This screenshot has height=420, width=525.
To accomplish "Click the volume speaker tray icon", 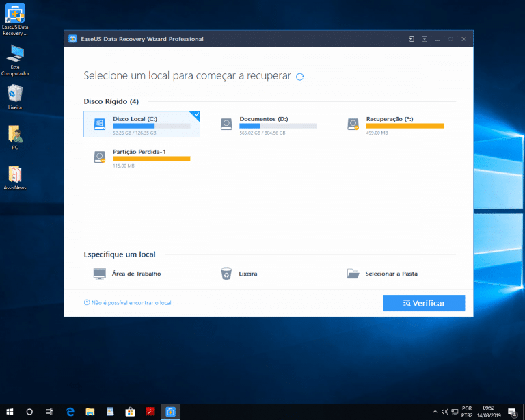I will [444, 412].
